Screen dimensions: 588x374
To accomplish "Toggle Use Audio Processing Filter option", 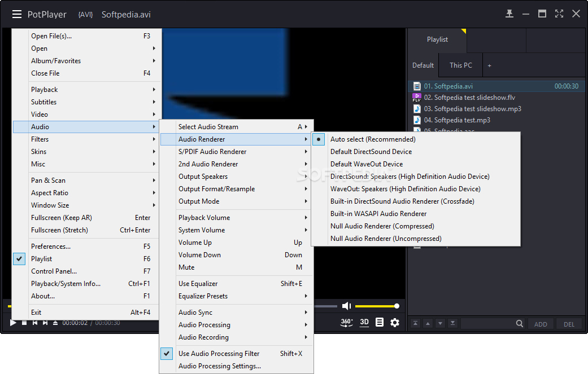I will click(236, 353).
